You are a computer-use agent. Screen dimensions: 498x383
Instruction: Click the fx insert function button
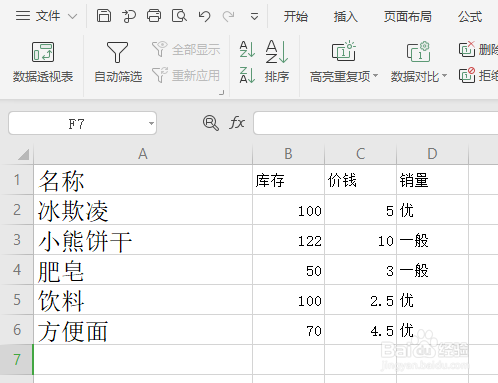pyautogui.click(x=237, y=123)
